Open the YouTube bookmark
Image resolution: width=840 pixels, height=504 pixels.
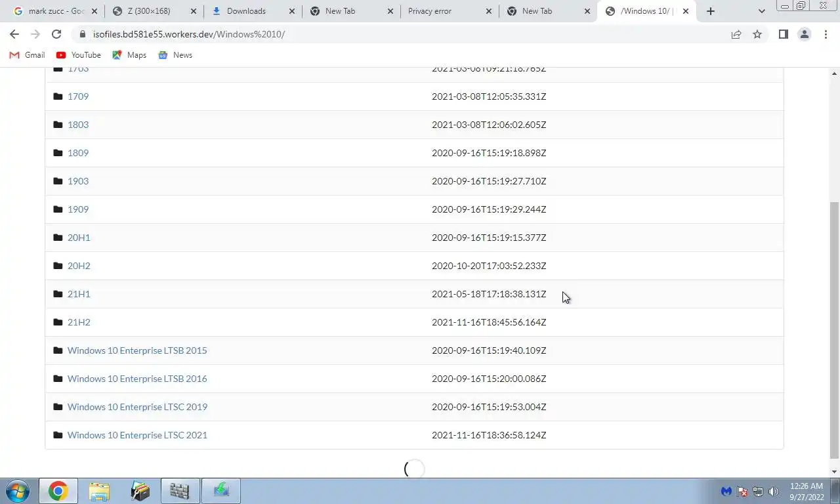pos(79,55)
